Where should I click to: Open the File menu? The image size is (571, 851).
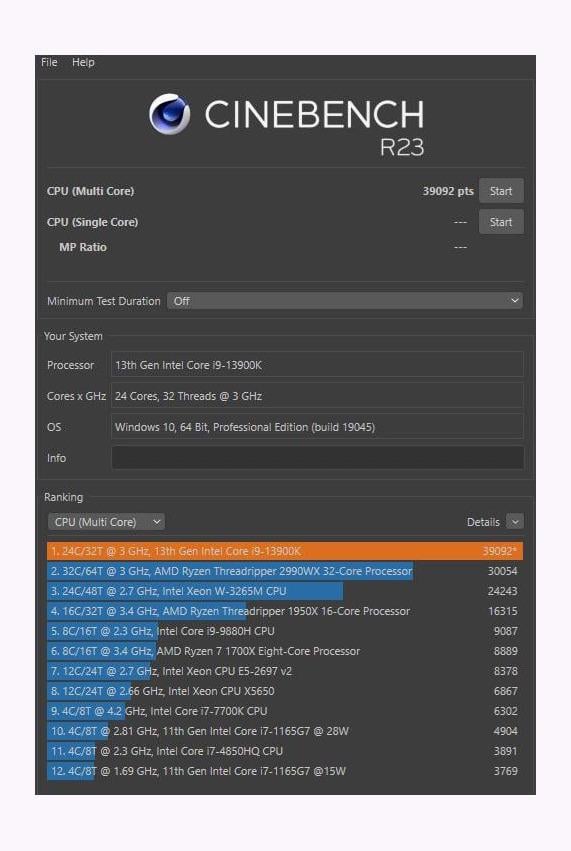tap(49, 62)
